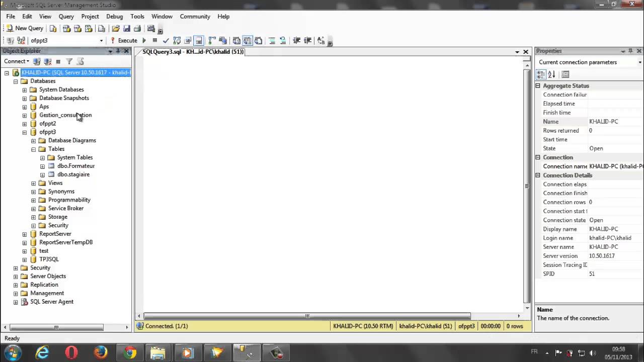Select the Database Diagrams folder
Image resolution: width=644 pixels, height=362 pixels.
click(72, 141)
